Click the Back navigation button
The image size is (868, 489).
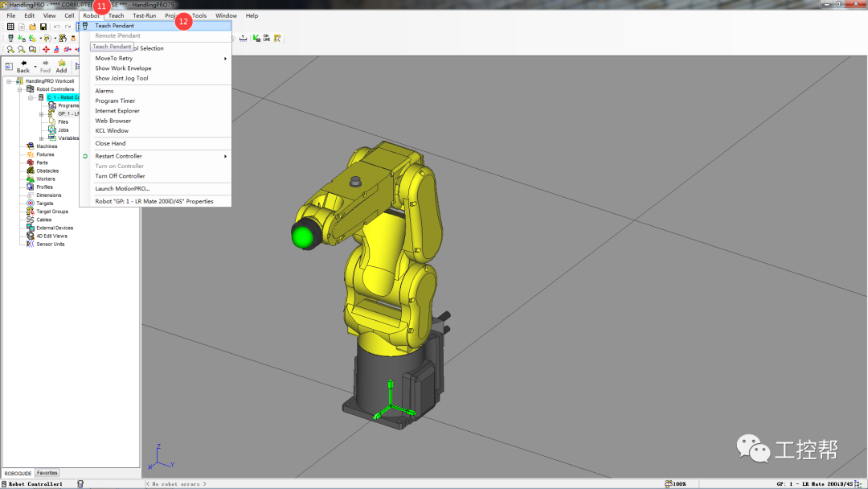23,67
